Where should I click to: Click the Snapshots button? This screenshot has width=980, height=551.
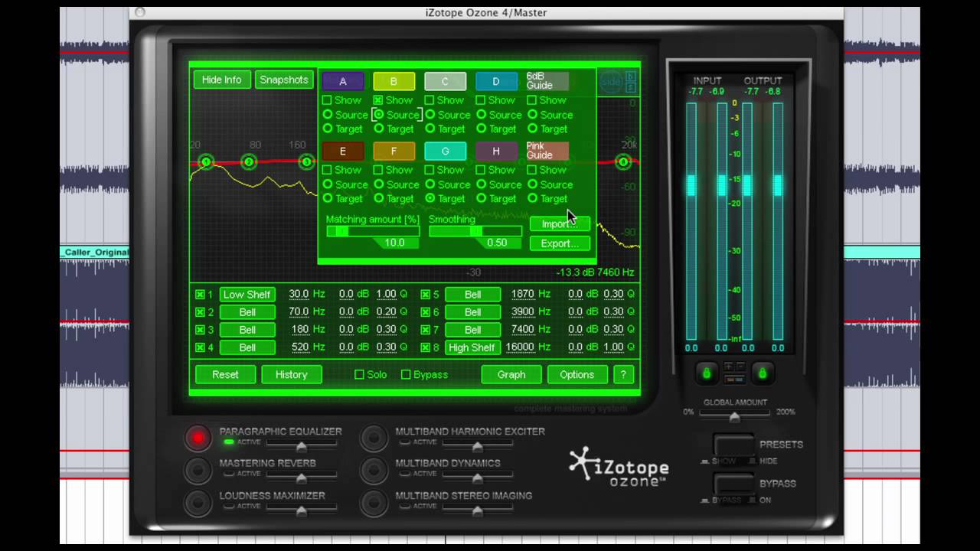pos(284,80)
